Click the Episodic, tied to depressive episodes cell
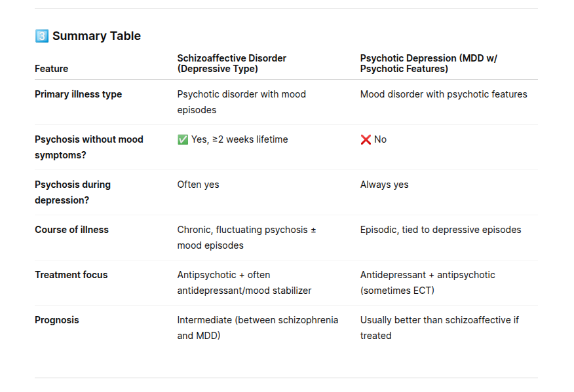The height and width of the screenshot is (392, 574). click(440, 230)
